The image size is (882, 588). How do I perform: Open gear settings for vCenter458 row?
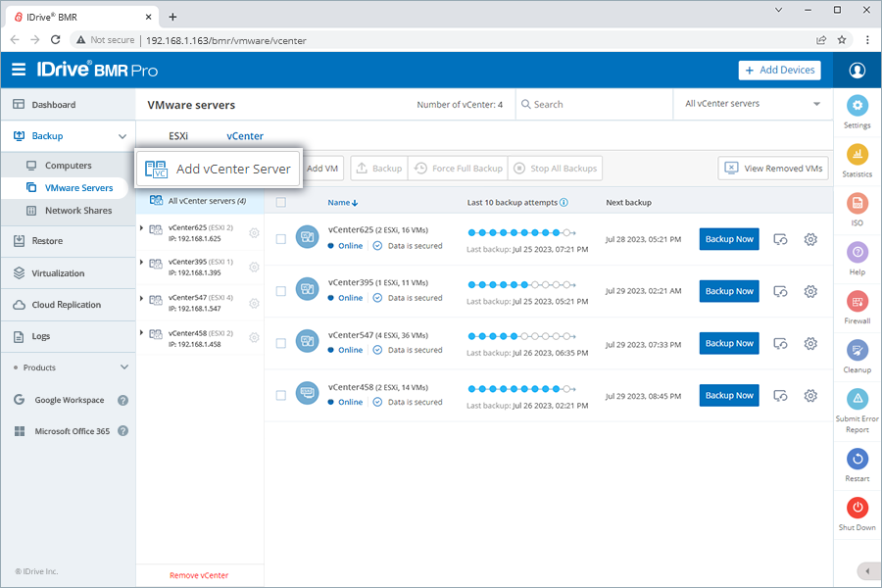click(x=810, y=396)
